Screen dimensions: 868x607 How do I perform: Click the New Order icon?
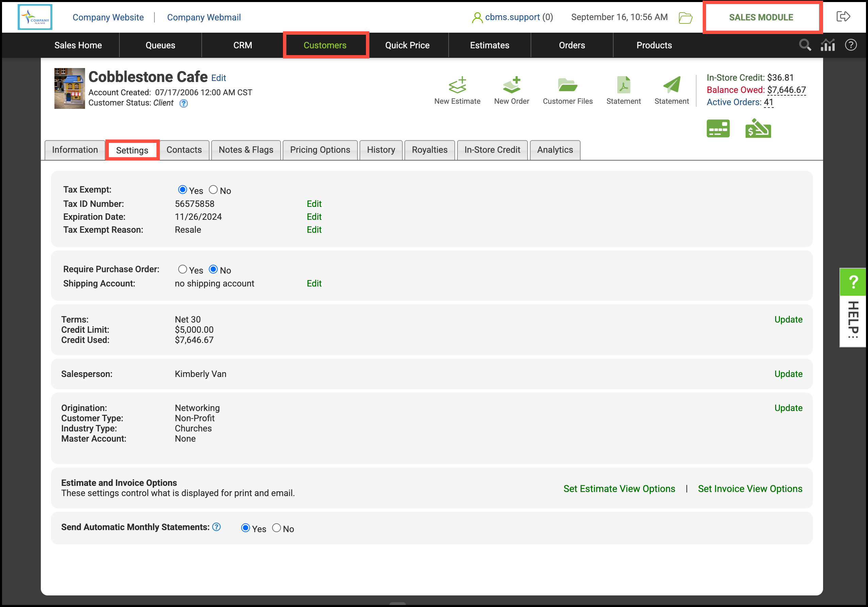tap(512, 85)
